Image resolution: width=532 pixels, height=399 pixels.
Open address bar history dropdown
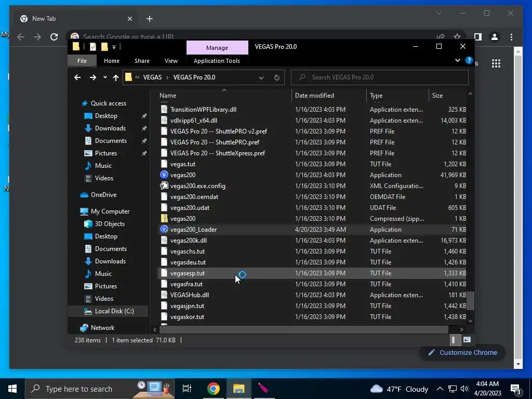tap(261, 77)
